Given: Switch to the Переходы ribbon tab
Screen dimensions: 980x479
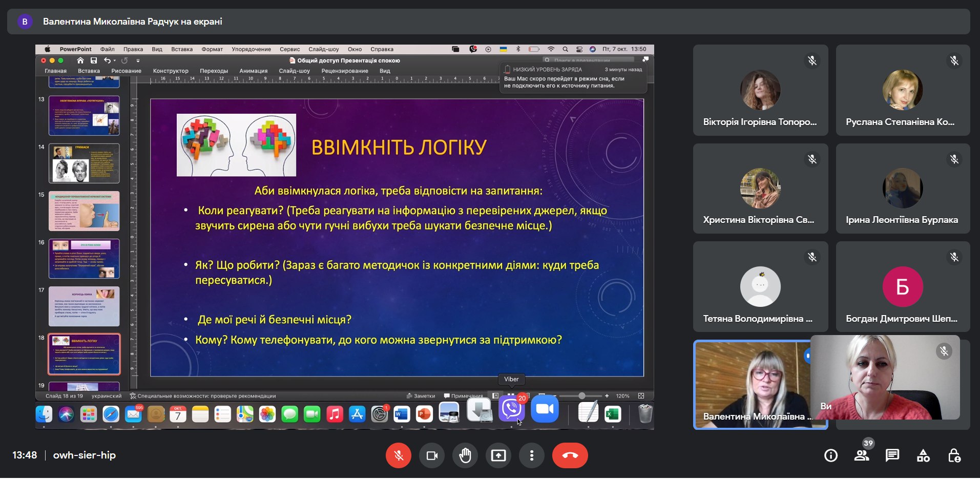Looking at the screenshot, I should [214, 71].
